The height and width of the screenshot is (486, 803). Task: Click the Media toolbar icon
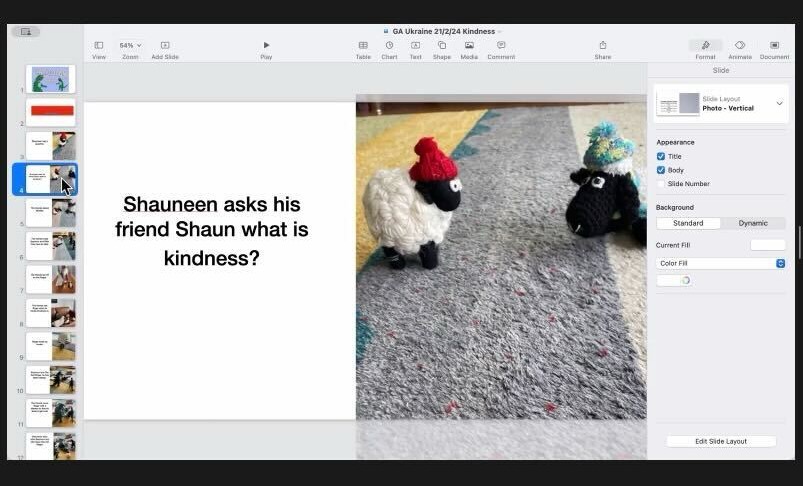pyautogui.click(x=469, y=45)
